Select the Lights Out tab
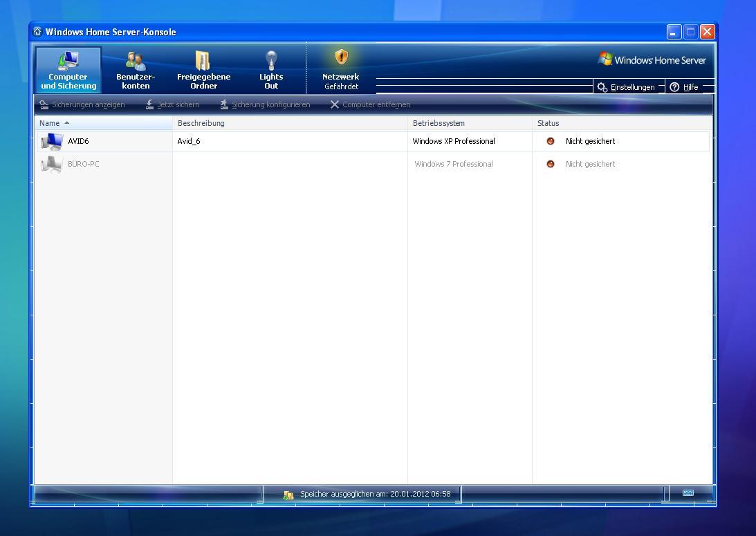Viewport: 756px width, 536px height. pyautogui.click(x=271, y=70)
